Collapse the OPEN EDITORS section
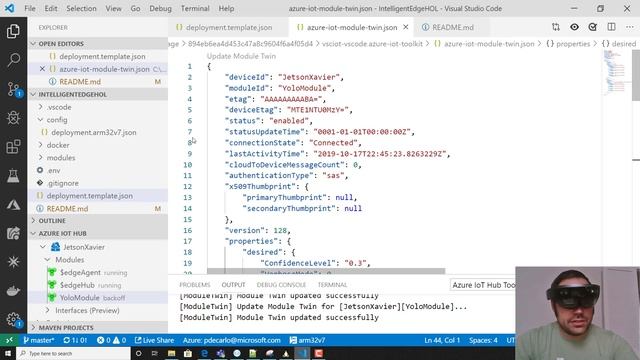The height and width of the screenshot is (360, 640). coord(98,44)
